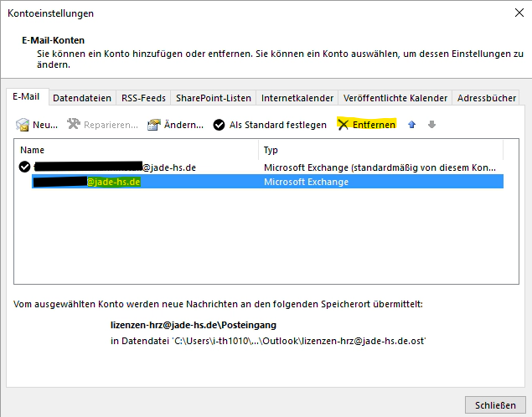Select the first account row marked as default
532x417 pixels.
[x=261, y=167]
